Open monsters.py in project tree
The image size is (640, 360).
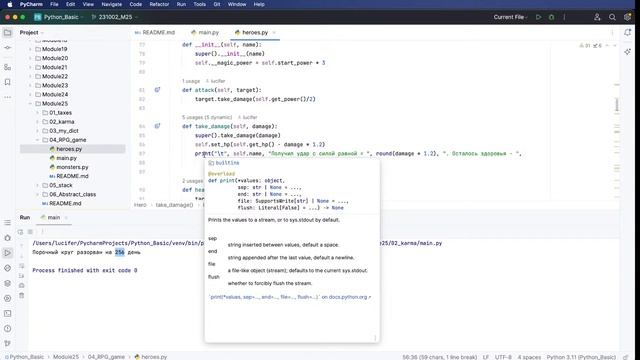pyautogui.click(x=72, y=167)
